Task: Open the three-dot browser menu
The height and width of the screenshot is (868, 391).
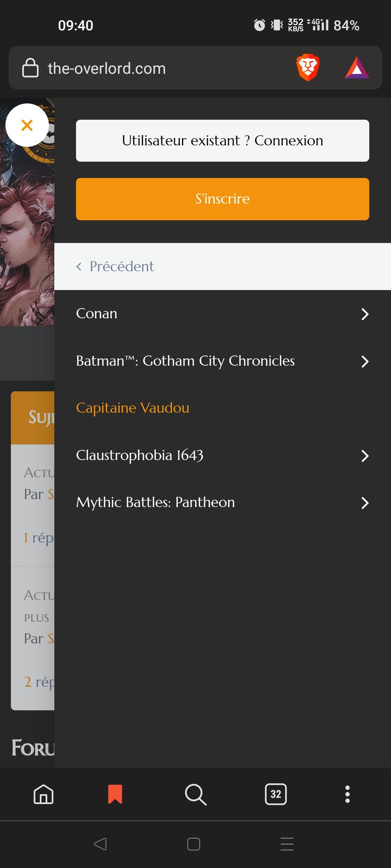Action: [348, 794]
